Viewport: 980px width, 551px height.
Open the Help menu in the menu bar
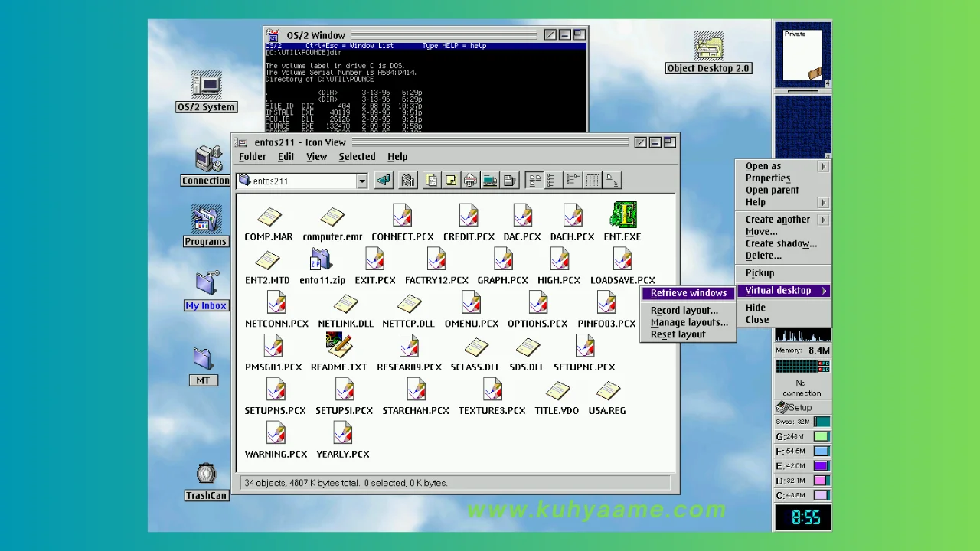[397, 157]
